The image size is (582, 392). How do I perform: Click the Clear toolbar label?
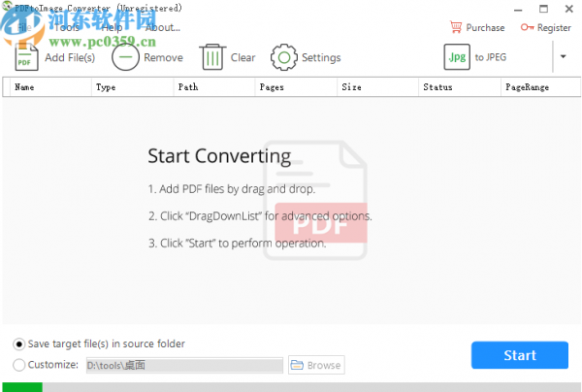click(x=242, y=57)
